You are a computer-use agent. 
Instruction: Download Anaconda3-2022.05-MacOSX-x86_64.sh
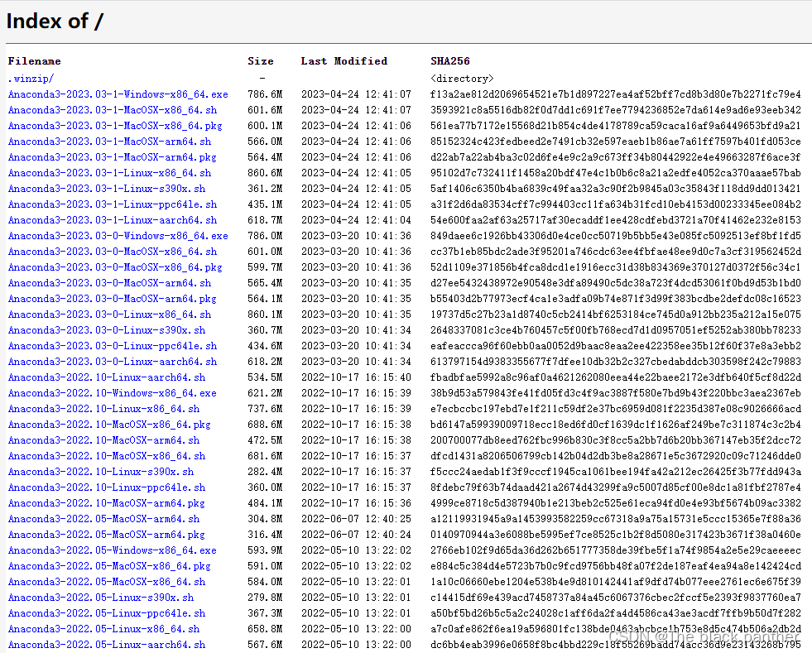[107, 582]
